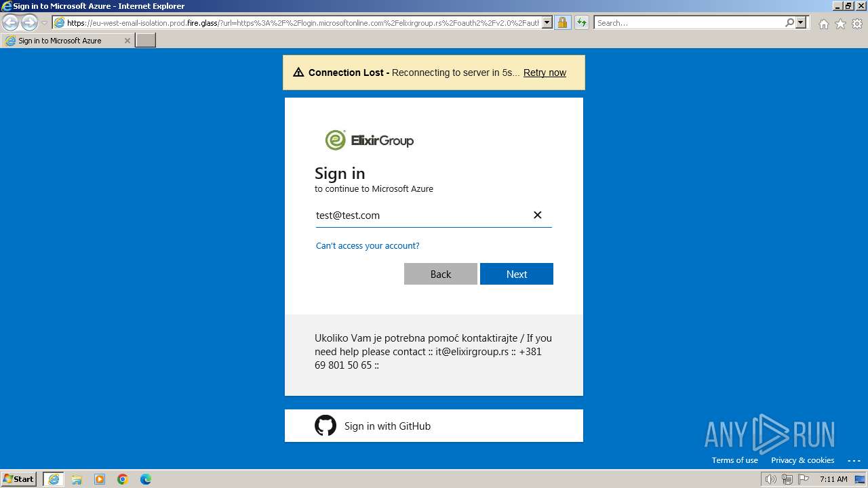Click the browser Back arrow button
868x488 pixels.
tap(11, 23)
